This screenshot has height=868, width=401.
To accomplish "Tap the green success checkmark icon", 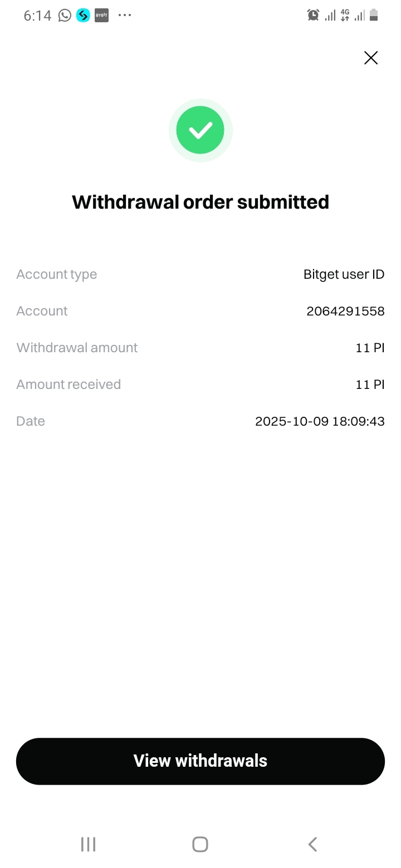I will click(x=200, y=130).
